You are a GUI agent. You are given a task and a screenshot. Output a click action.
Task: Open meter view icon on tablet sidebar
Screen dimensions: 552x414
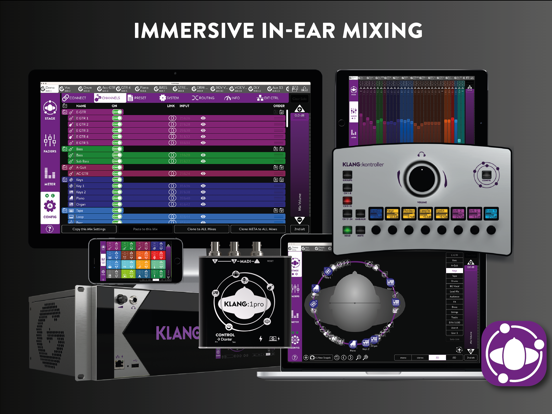tap(353, 133)
